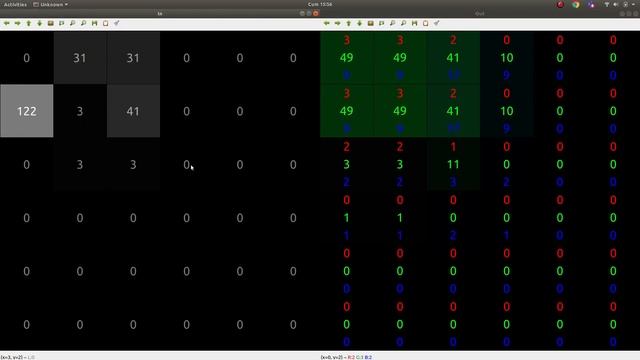Fit image to region in In window
The height and width of the screenshot is (360, 640).
click(62, 23)
